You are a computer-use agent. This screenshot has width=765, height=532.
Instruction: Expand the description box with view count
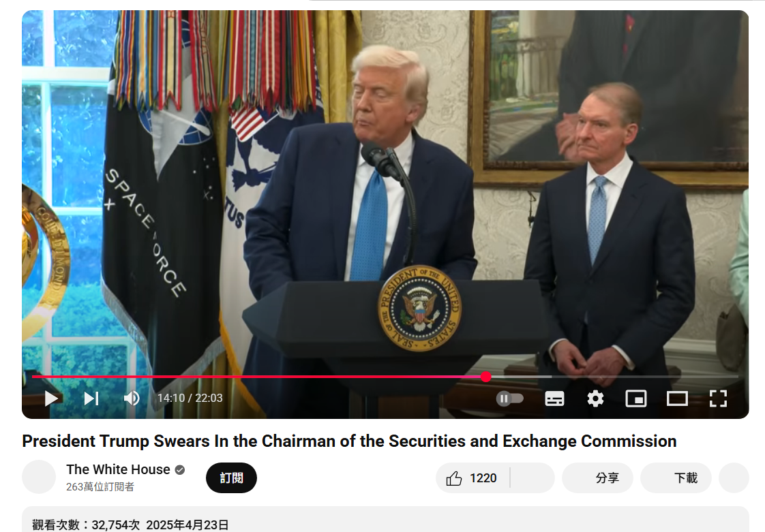point(385,519)
